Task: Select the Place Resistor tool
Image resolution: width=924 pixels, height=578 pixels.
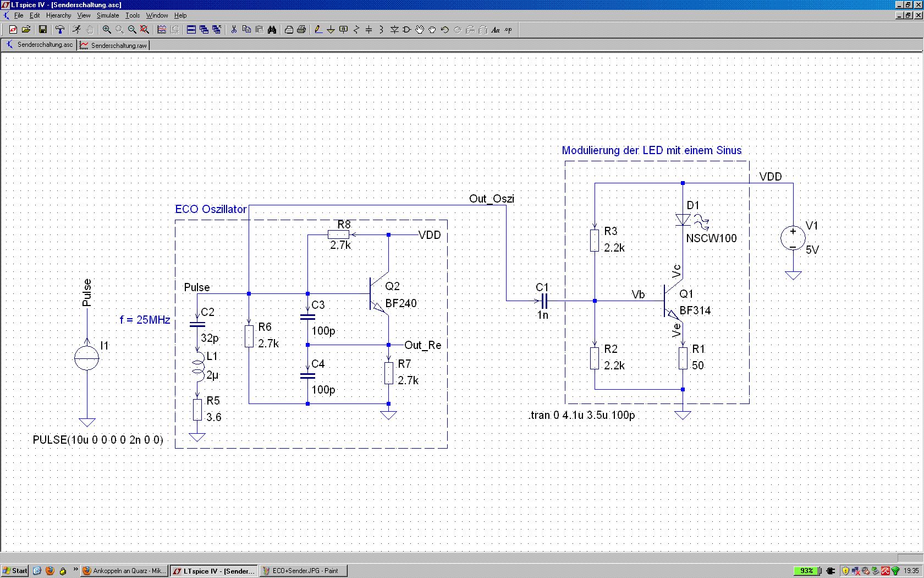Action: [x=356, y=30]
